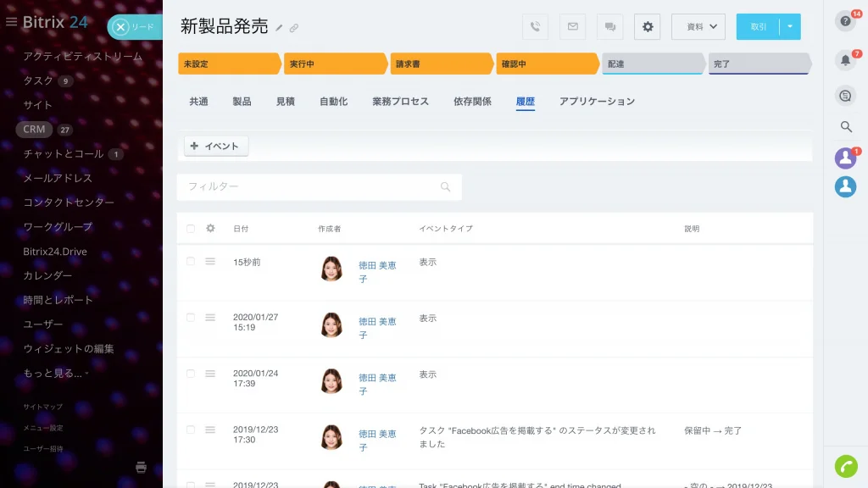Click the printer icon at the sidebar bottom
This screenshot has width=868, height=488.
(142, 468)
